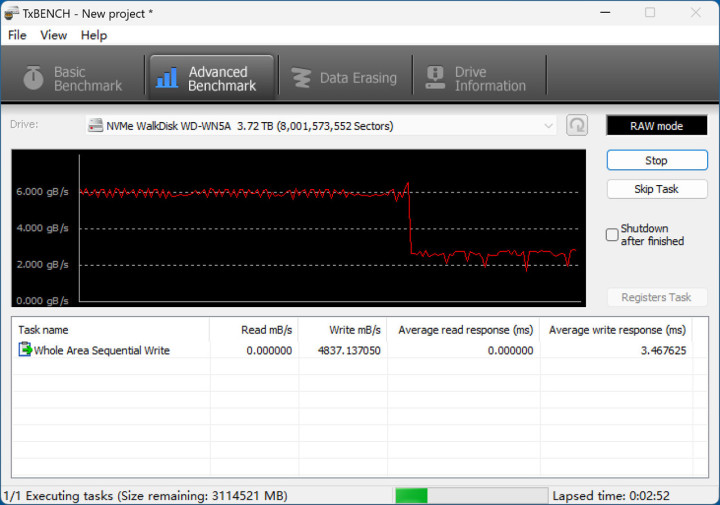Click the Whole Area Sequential Write task icon
The width and height of the screenshot is (720, 505).
(x=25, y=350)
